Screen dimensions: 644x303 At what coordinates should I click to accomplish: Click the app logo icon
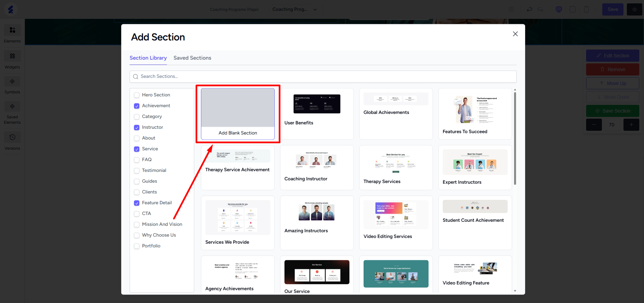click(x=11, y=9)
